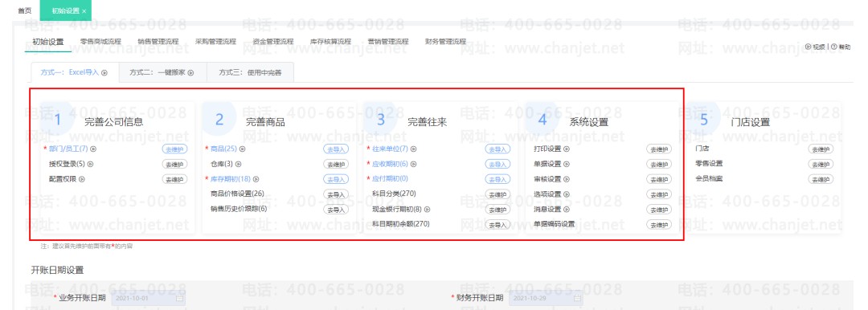This screenshot has height=310, width=868.
Task: Click 去维护 for 科目分类(270)
Action: click(497, 194)
